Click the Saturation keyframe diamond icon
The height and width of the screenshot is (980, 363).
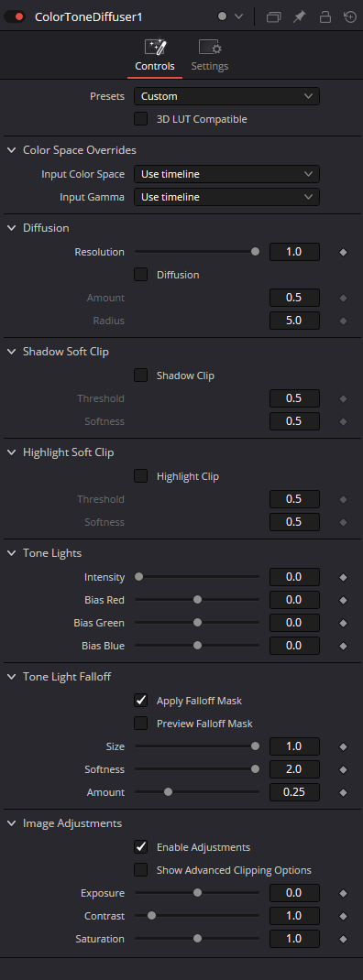[x=343, y=939]
